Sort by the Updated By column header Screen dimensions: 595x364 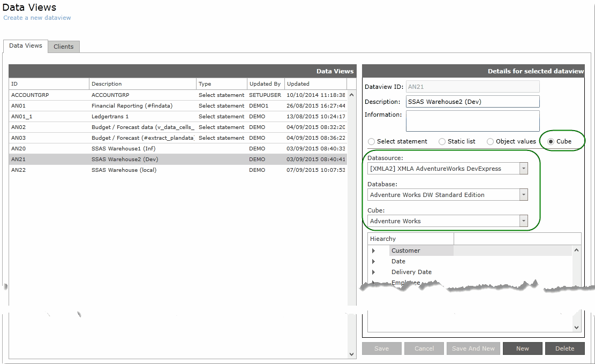265,84
